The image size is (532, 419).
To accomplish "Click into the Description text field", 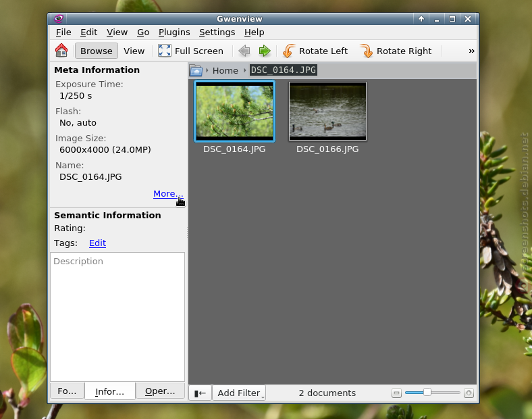I will [117, 317].
